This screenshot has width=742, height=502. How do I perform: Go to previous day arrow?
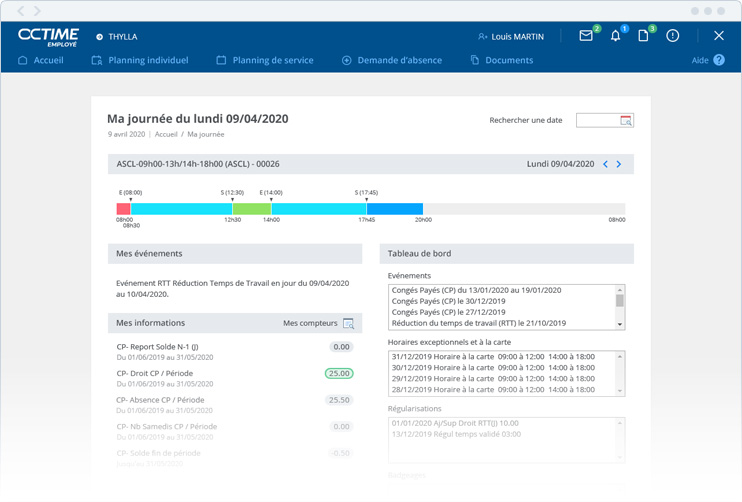click(x=605, y=164)
